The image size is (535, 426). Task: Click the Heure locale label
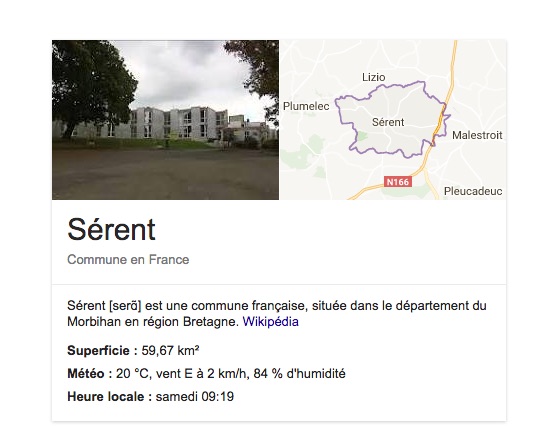click(110, 397)
